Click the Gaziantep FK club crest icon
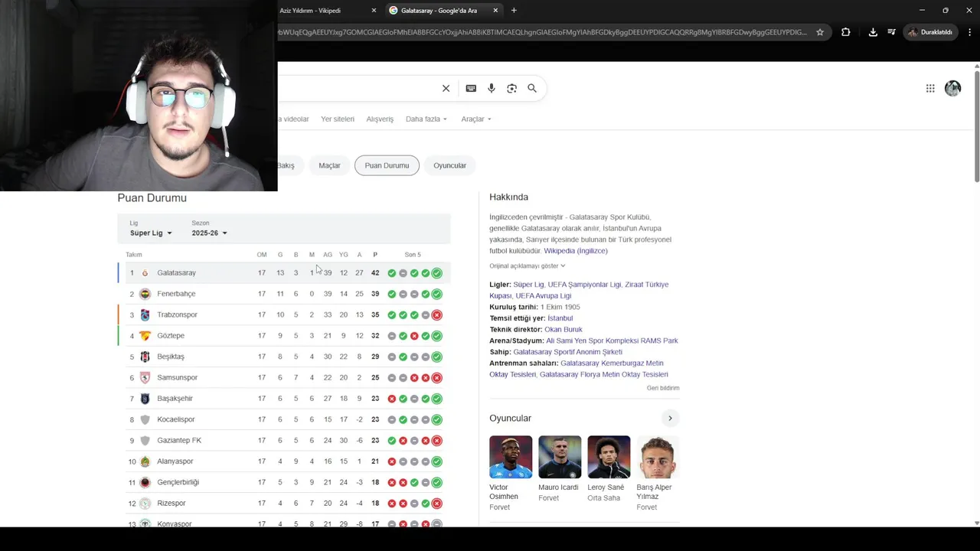Viewport: 980px width, 551px height. pyautogui.click(x=145, y=441)
